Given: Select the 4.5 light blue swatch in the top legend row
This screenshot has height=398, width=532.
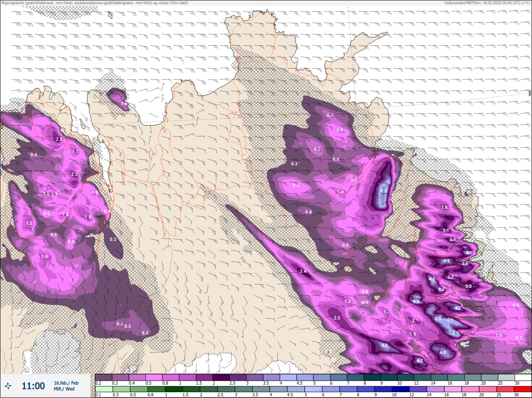Looking at the screenshot, I should point(305,377).
